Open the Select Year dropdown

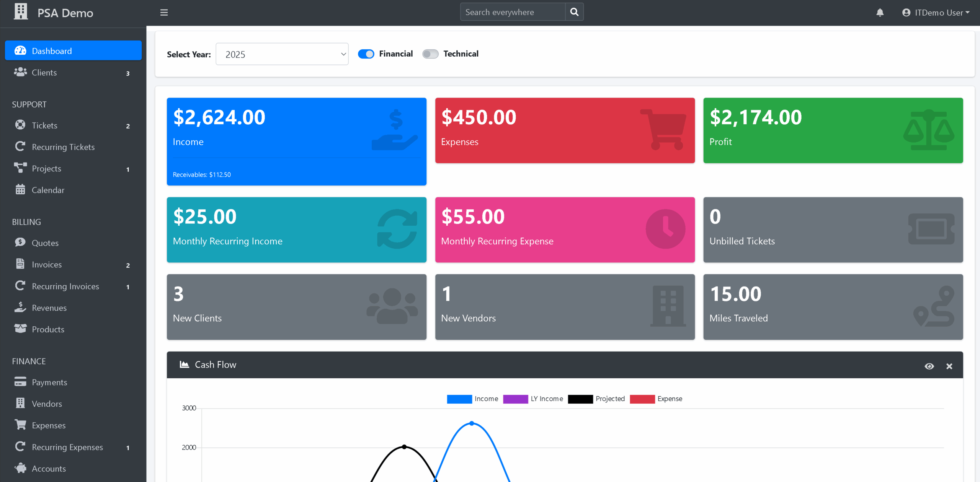[282, 54]
